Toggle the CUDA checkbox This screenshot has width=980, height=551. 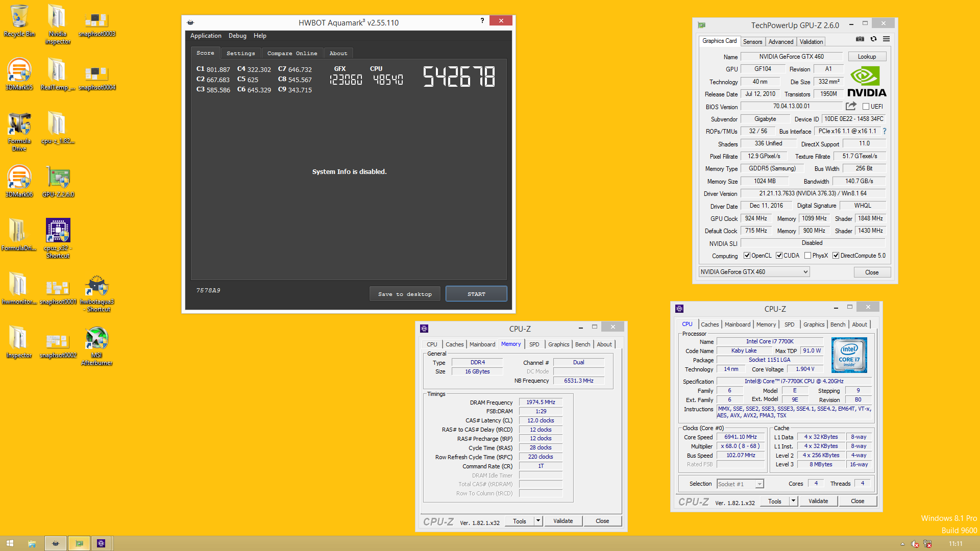pyautogui.click(x=779, y=256)
